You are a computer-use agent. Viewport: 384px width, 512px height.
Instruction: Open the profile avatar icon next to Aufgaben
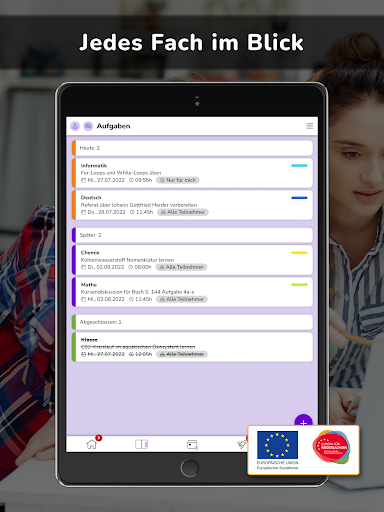(75, 126)
